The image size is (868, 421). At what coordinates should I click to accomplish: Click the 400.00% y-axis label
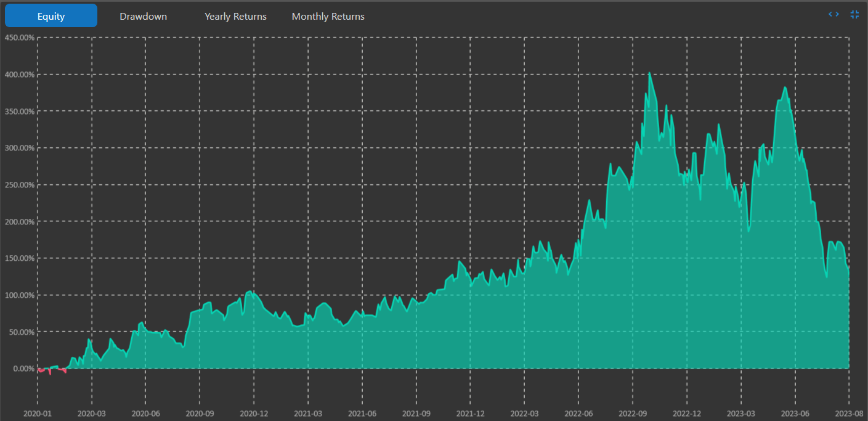point(20,75)
